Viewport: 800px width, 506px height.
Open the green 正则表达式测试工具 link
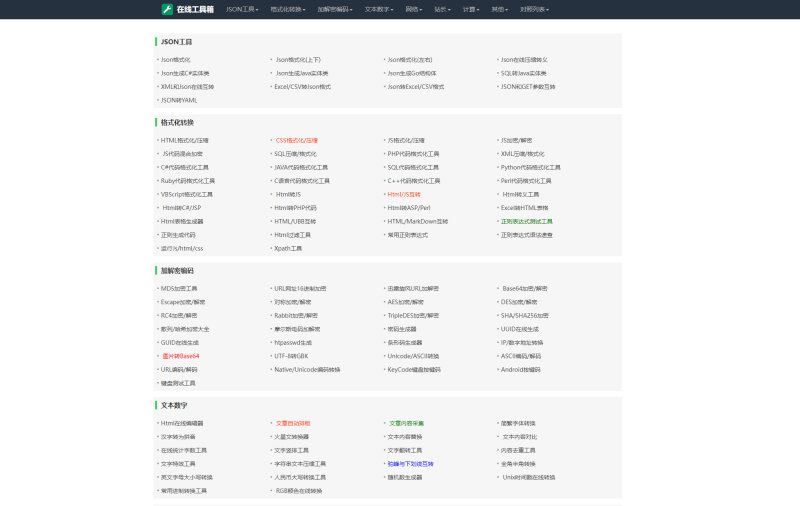[527, 222]
